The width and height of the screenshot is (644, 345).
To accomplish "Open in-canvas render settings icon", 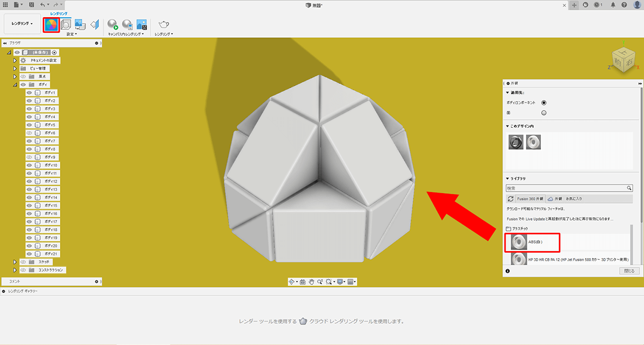I will point(127,24).
